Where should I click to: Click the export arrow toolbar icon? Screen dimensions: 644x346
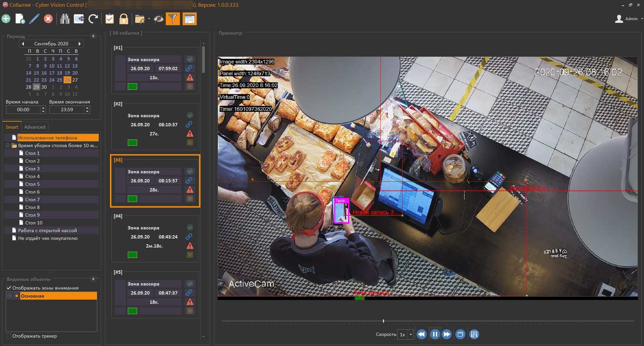pos(79,19)
